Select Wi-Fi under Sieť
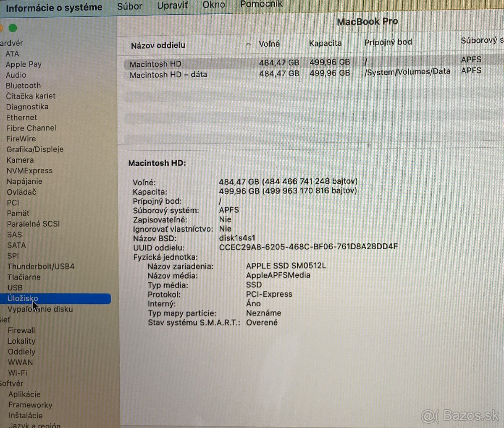Image resolution: width=504 pixels, height=428 pixels. (18, 373)
